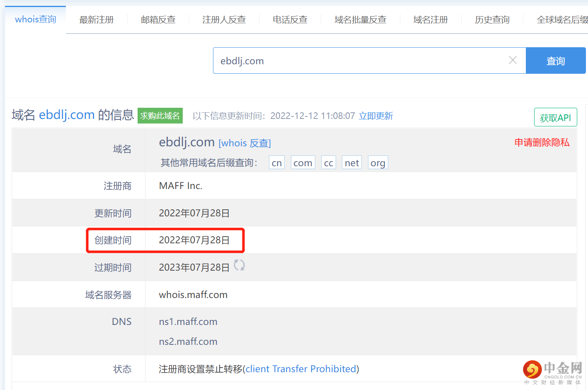Open the 邮箱反查 tab
This screenshot has width=588, height=390.
pos(158,19)
